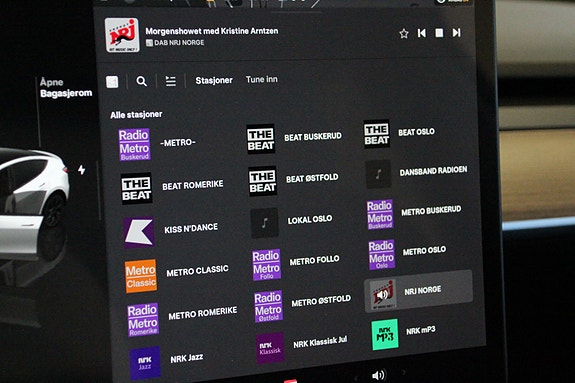The image size is (575, 383).
Task: Select the playing NRJ Norge speaker logo
Action: coord(383,294)
